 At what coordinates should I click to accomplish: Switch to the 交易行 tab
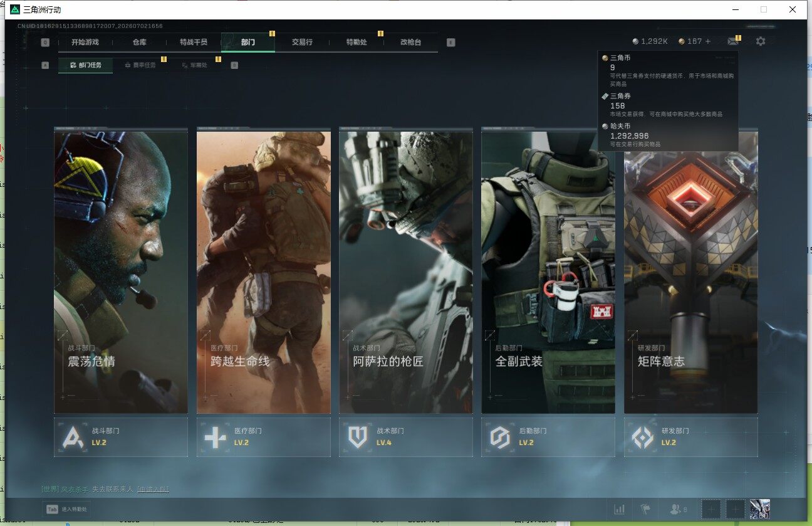[x=302, y=42]
